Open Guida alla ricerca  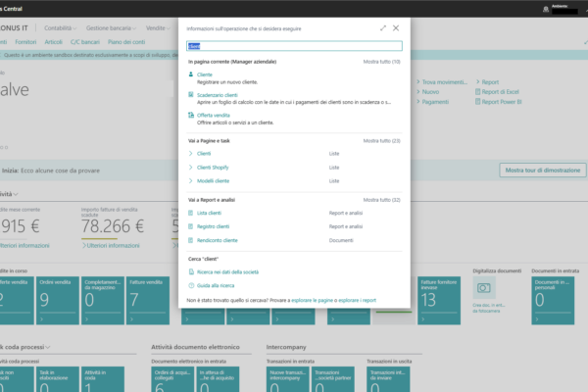[x=216, y=285]
